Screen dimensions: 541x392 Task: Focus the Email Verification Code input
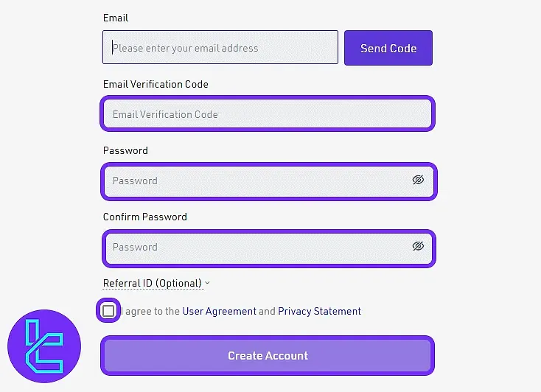tap(268, 113)
